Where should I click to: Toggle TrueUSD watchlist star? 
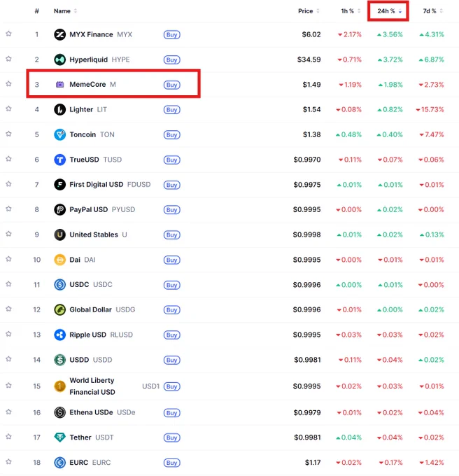click(8, 159)
